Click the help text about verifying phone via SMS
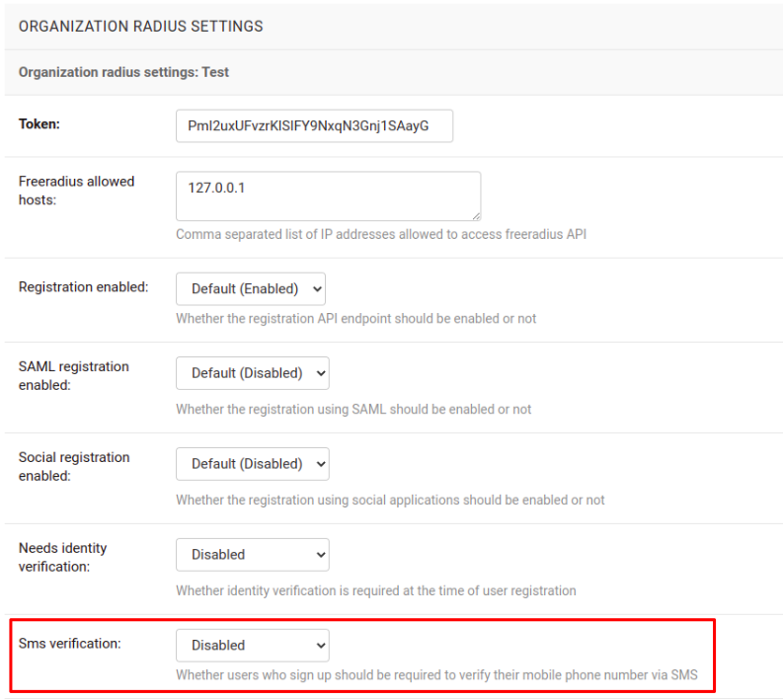 (x=436, y=675)
